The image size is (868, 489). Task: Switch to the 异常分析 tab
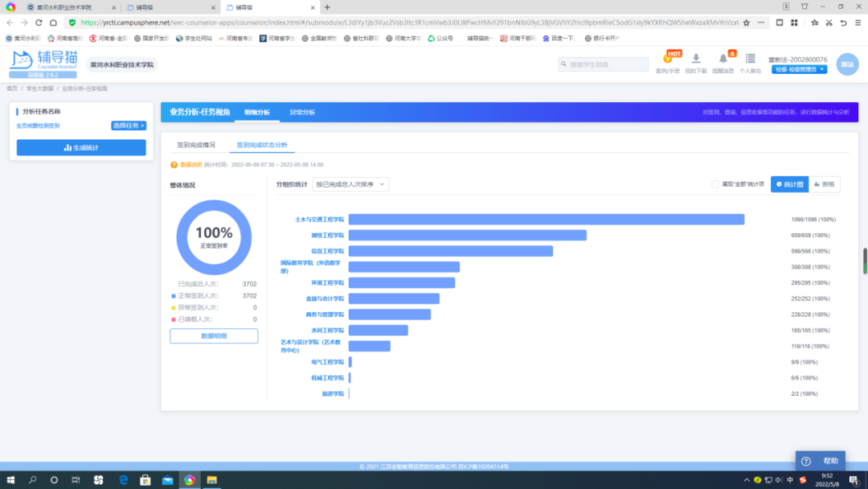pos(302,112)
